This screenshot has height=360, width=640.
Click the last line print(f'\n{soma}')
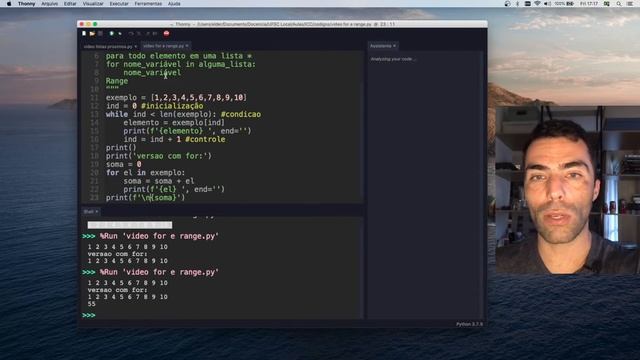(145, 198)
